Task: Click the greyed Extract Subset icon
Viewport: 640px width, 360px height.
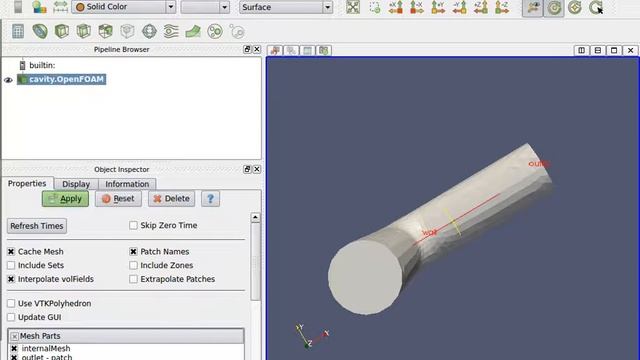Action: pyautogui.click(x=127, y=31)
